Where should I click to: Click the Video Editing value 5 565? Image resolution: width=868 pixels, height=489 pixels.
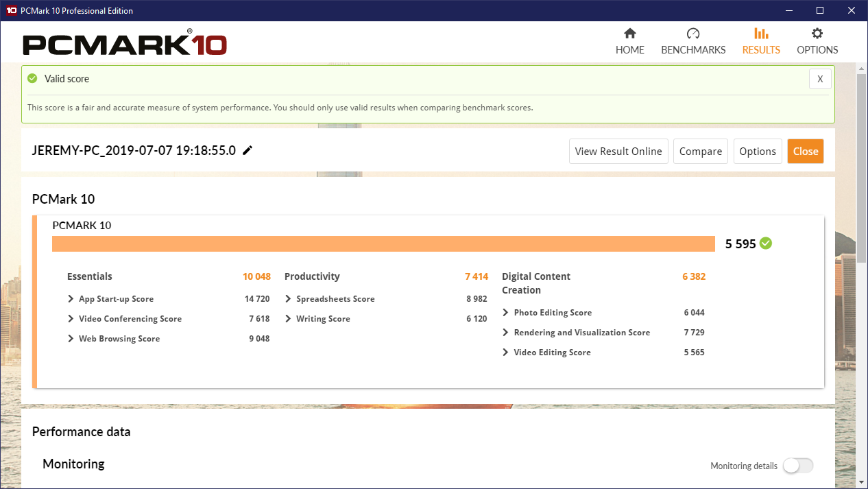point(694,353)
